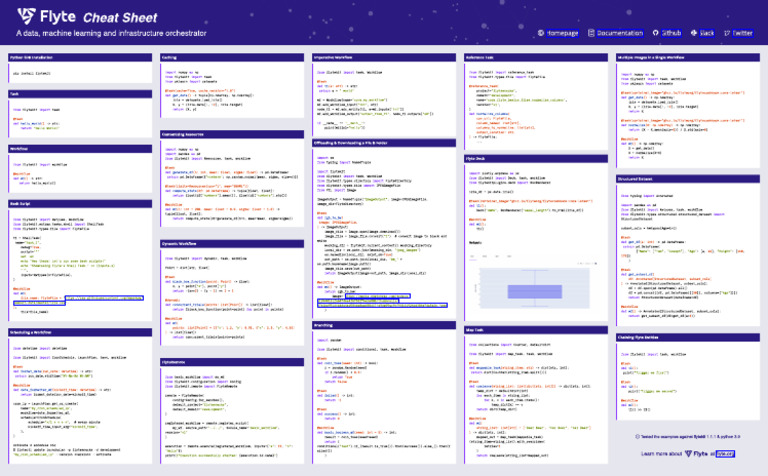This screenshot has height=476, width=768.
Task: Click the box plot in Flyte Deck
Action: click(534, 291)
